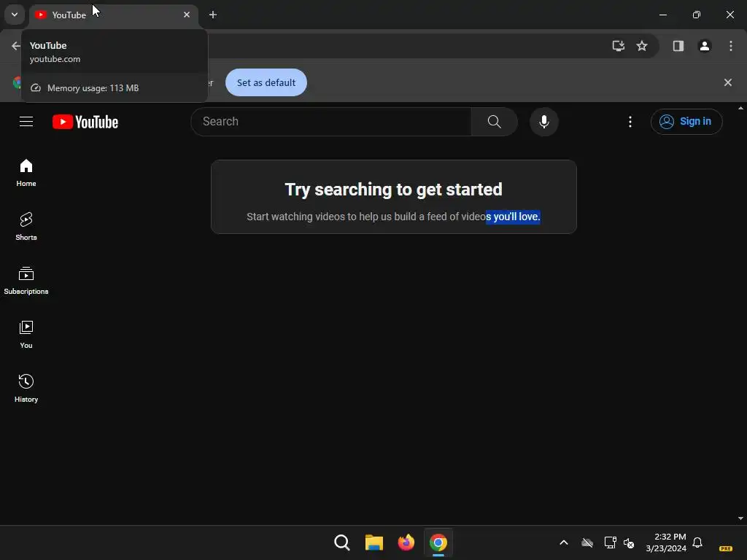Click the 'Try searching to get started' heading
The width and height of the screenshot is (747, 560).
[393, 190]
